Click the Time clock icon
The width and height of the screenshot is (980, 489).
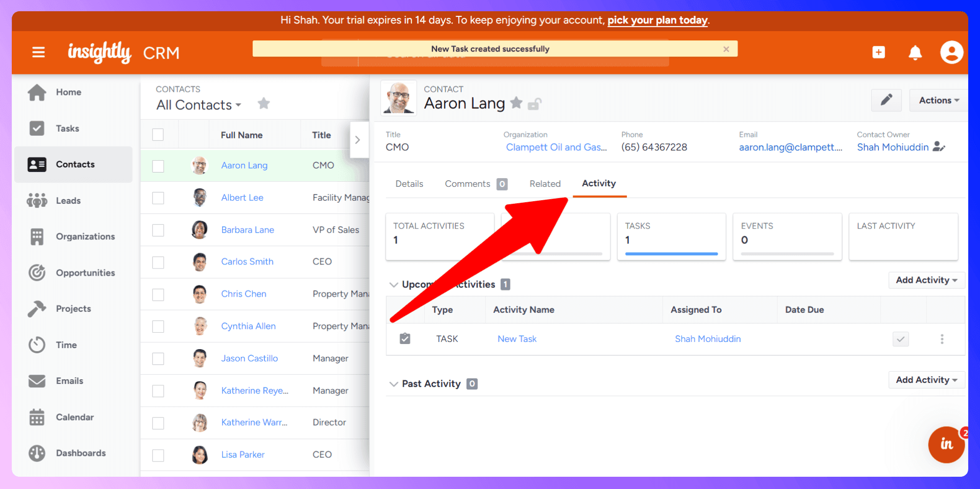(37, 345)
